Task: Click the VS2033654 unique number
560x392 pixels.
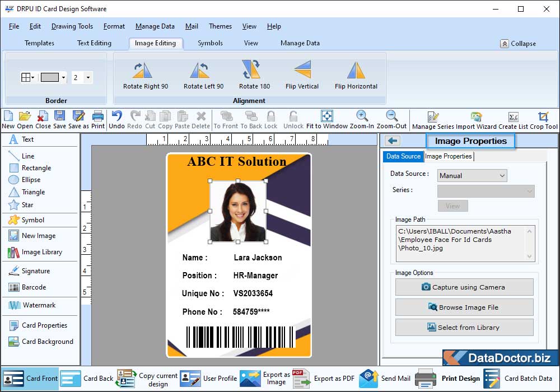Action: coord(253,293)
